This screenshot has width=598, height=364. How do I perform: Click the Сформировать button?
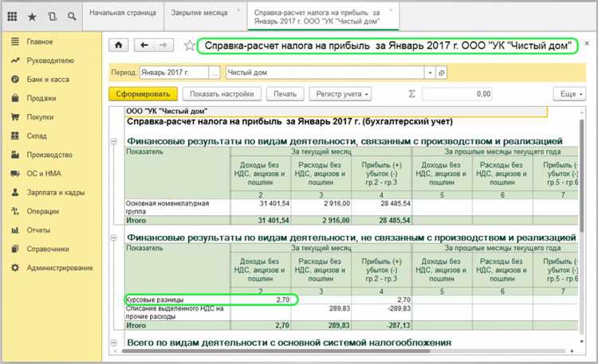[x=143, y=94]
